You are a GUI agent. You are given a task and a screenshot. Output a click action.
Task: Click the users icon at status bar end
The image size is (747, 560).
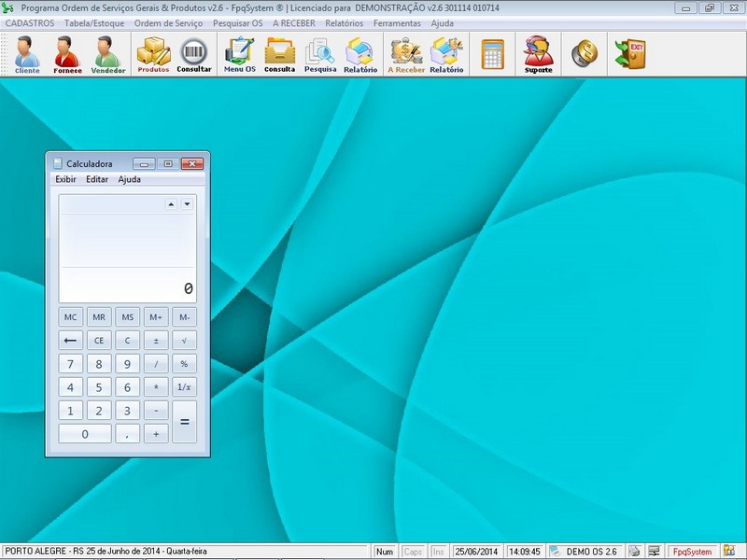729,551
